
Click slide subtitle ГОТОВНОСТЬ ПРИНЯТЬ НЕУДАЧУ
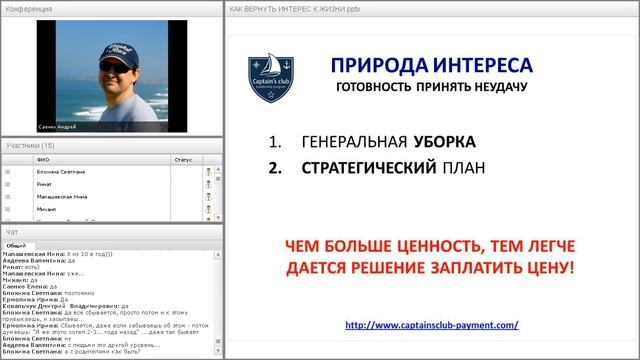point(432,87)
